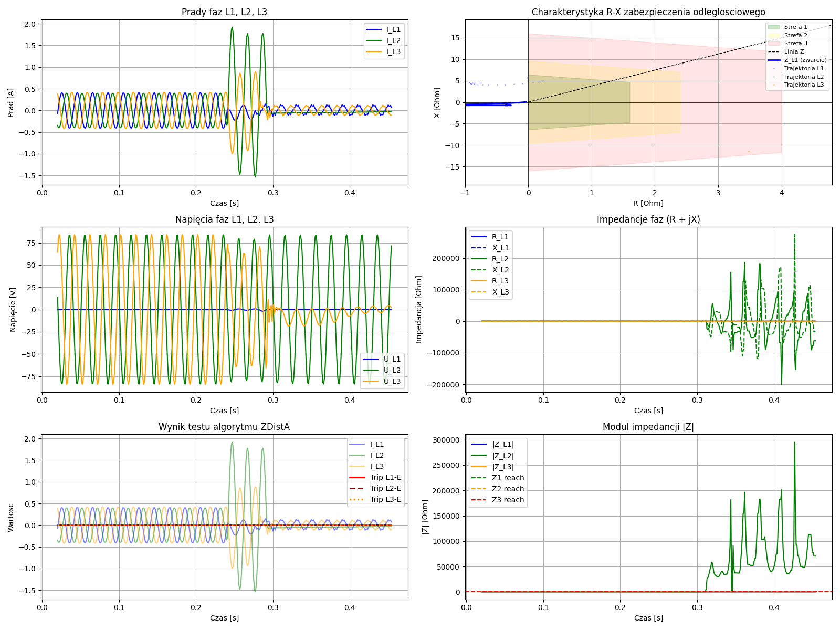Select the Z1 reach legend entry
The image size is (840, 630).
point(507,478)
